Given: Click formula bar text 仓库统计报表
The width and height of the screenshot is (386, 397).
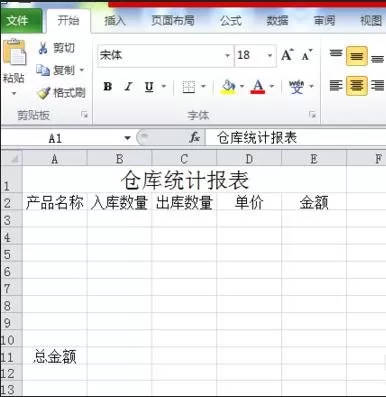Looking at the screenshot, I should click(x=257, y=138).
